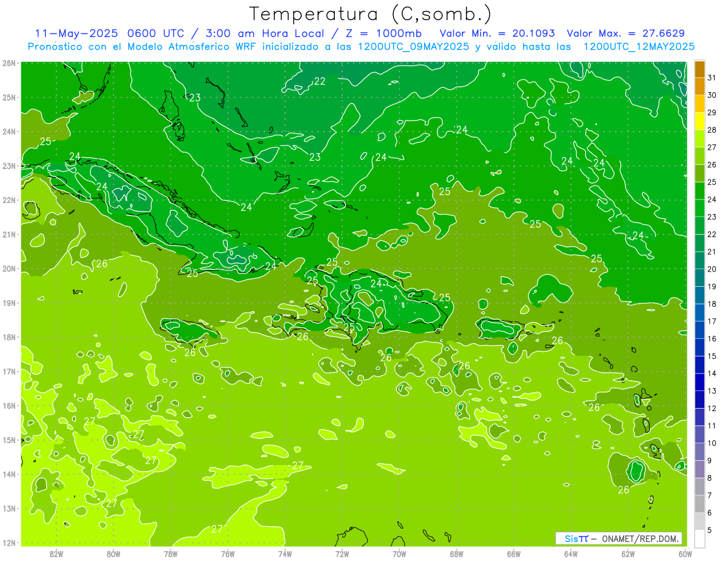Click the '78W' longitude label
Screen dimensions: 728x562
pos(171,554)
